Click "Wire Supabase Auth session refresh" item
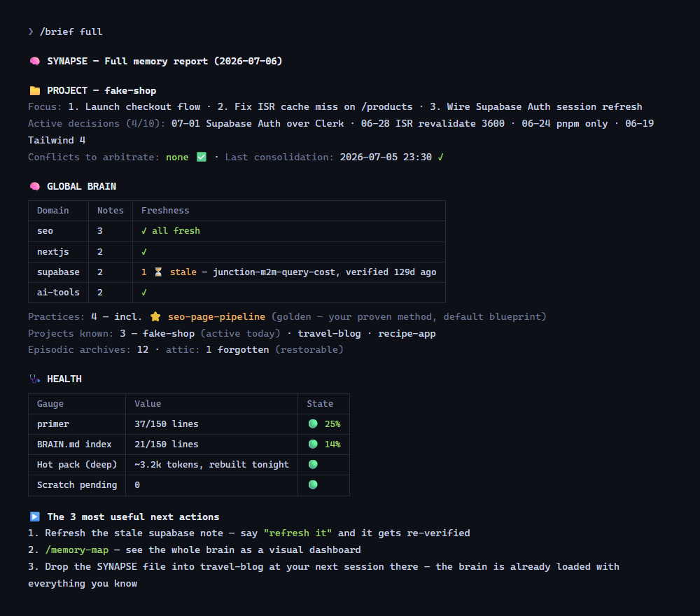700x616 pixels. 544,106
